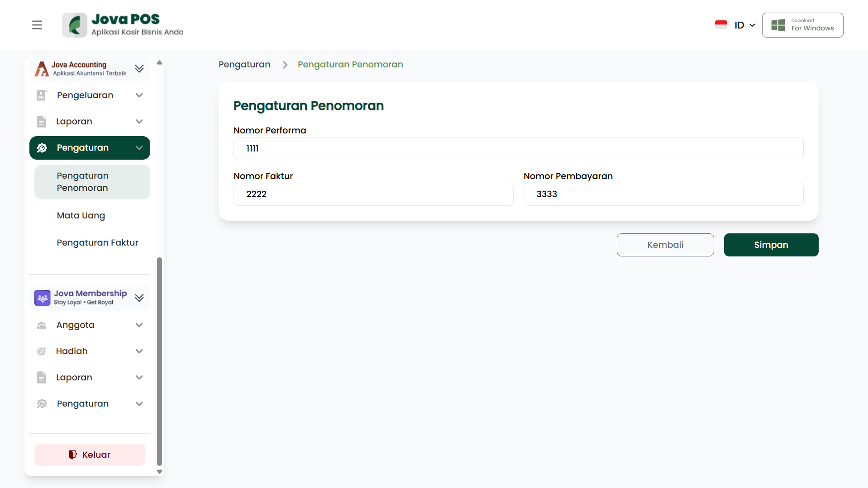Open the ID language dropdown
868x488 pixels.
point(744,25)
